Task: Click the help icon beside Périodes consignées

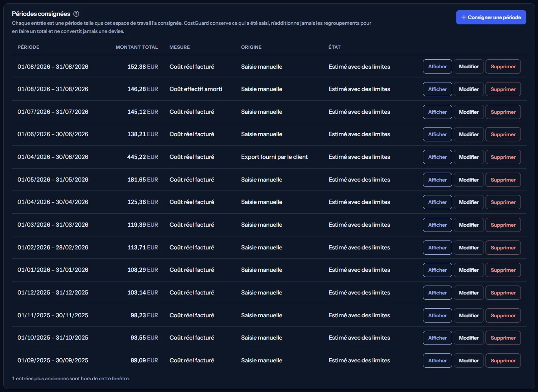Action: [76, 14]
